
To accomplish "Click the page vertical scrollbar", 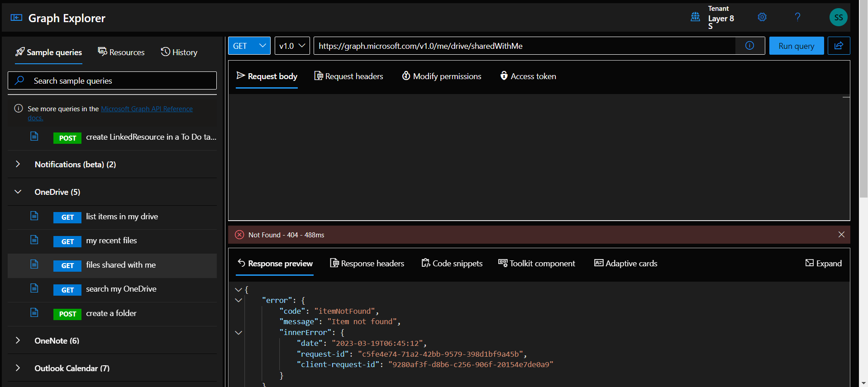I will (x=863, y=99).
